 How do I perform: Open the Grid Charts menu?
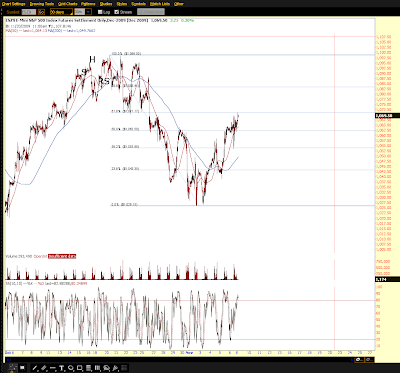68,4
